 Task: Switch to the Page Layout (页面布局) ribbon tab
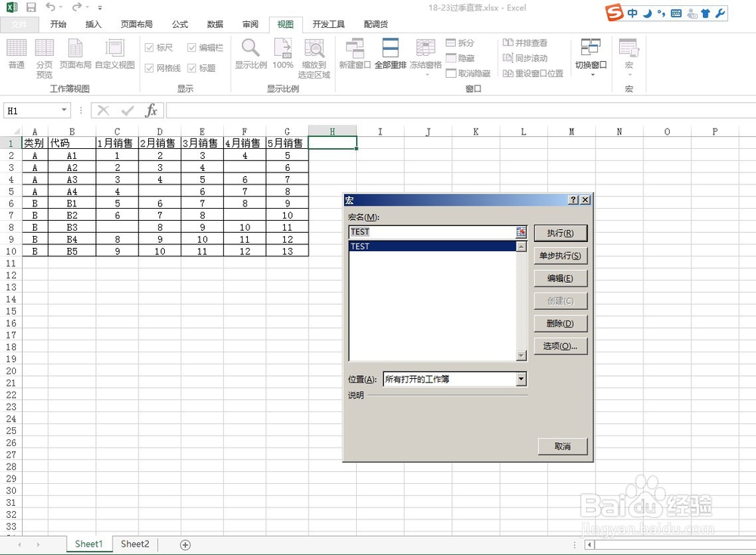tap(136, 24)
